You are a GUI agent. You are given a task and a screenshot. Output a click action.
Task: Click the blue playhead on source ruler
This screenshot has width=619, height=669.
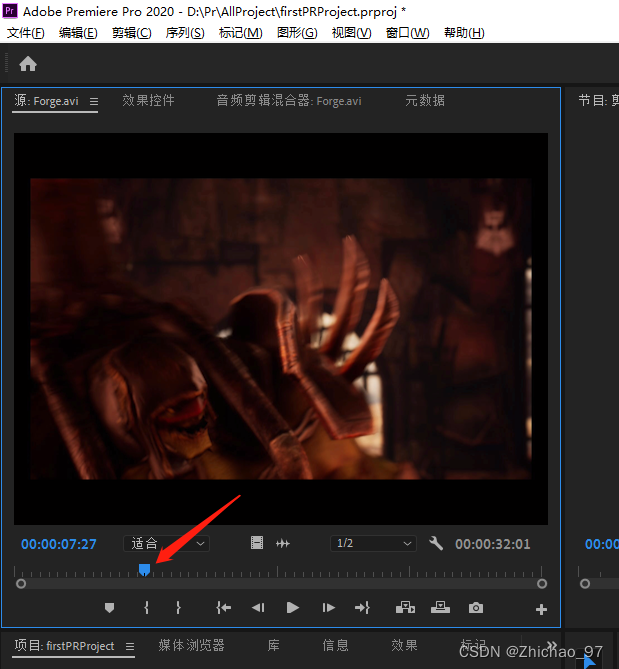coord(145,570)
